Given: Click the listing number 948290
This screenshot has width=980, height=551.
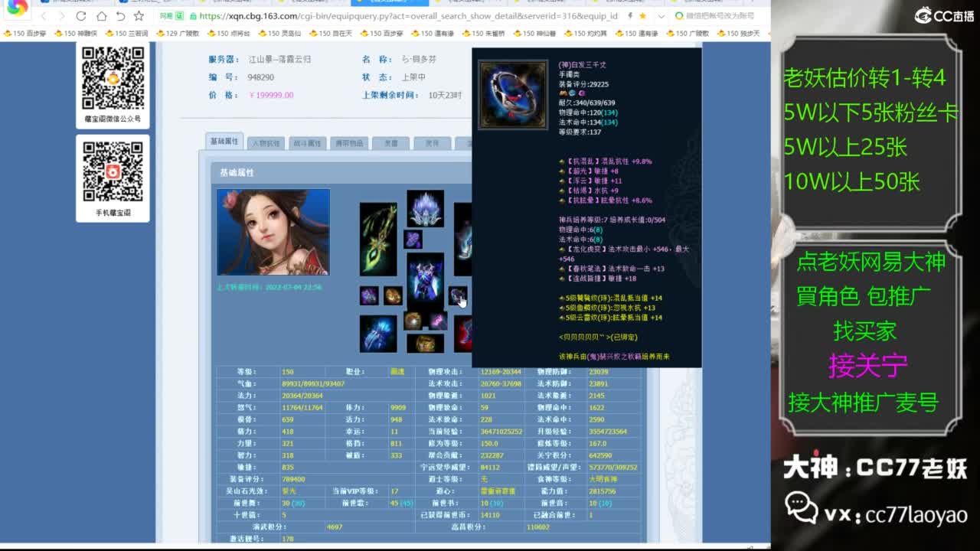Looking at the screenshot, I should click(261, 77).
